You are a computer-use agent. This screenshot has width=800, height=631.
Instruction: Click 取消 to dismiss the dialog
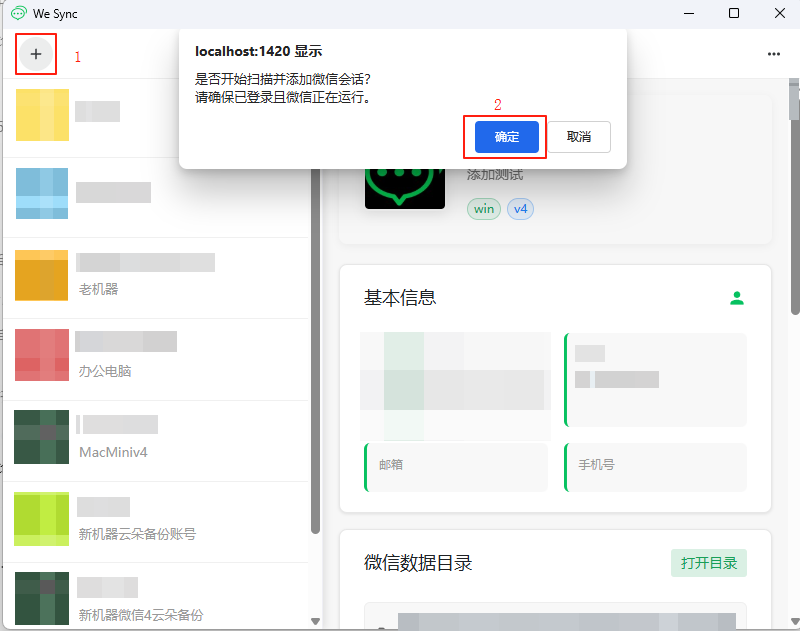point(579,137)
